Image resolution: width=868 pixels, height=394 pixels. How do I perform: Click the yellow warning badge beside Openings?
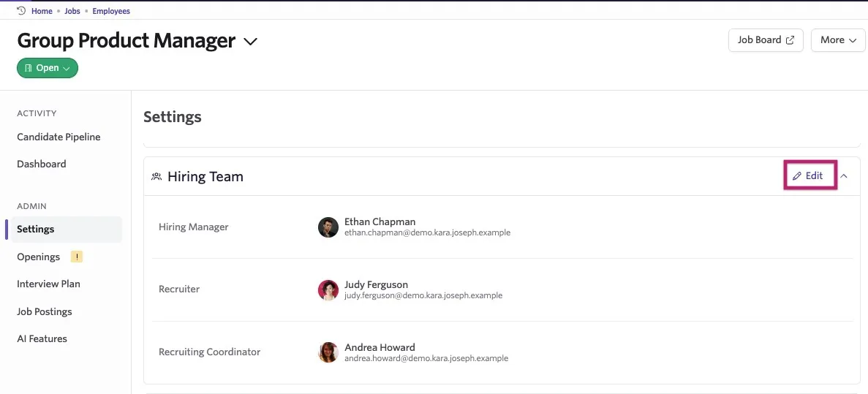(77, 257)
